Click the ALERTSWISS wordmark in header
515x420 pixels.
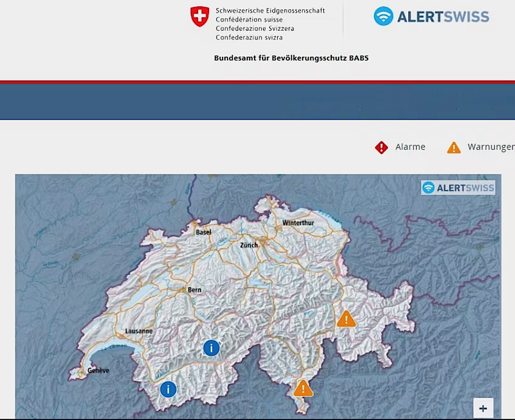[443, 17]
